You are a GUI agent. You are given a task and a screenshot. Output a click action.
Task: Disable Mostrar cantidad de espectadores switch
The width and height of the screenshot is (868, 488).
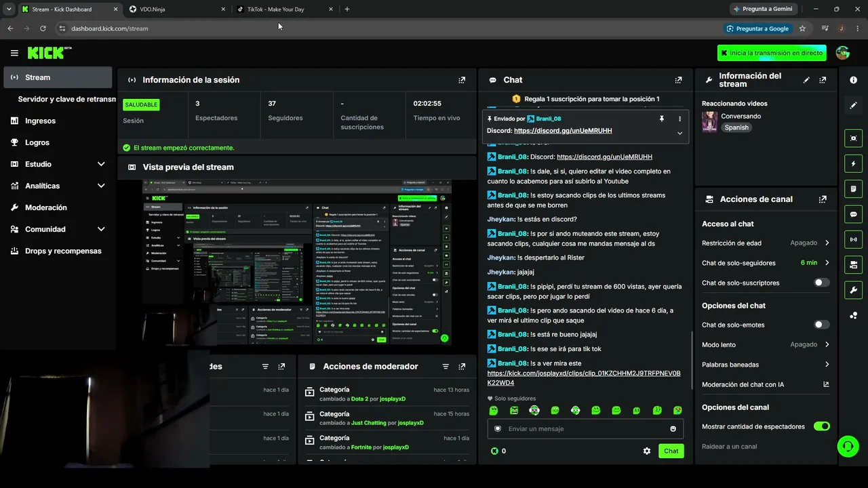click(821, 426)
